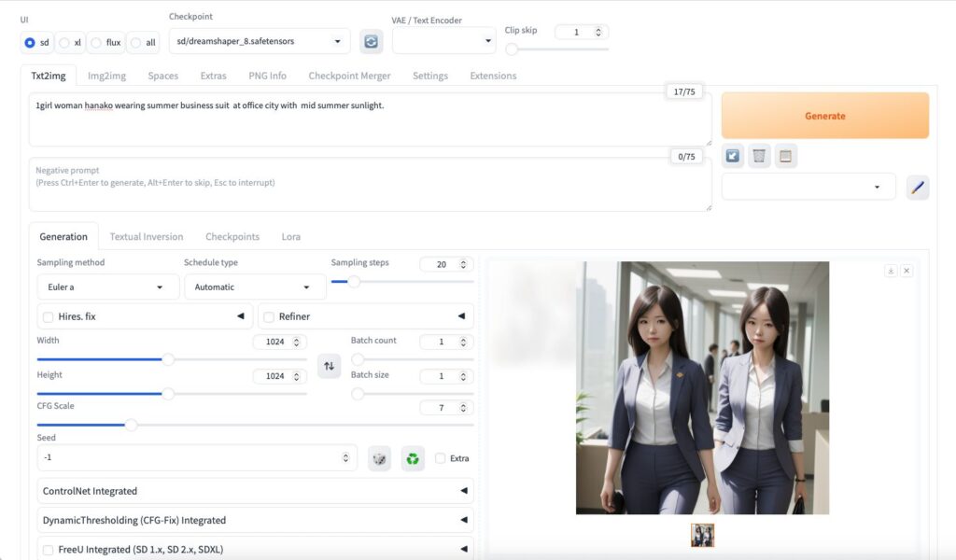Adjust the Batch count slider

tap(412, 359)
